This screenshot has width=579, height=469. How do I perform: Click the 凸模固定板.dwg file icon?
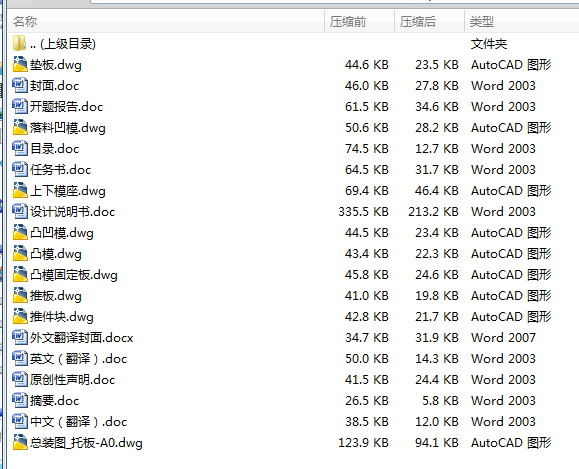point(20,274)
